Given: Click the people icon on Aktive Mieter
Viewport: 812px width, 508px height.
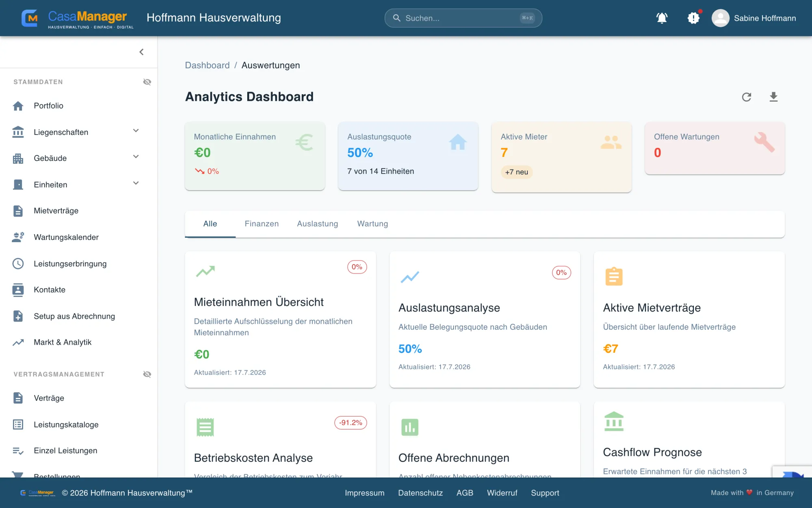Looking at the screenshot, I should [x=611, y=142].
